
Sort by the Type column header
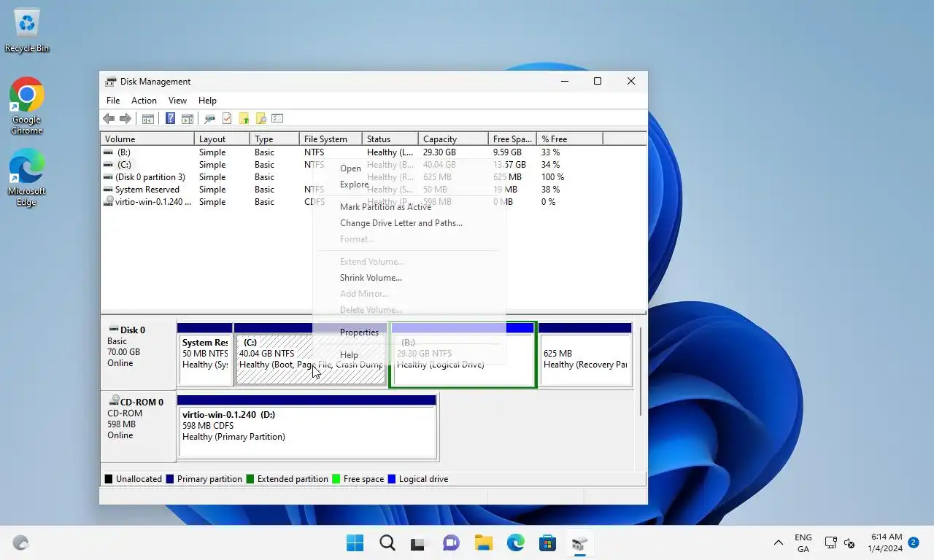click(x=274, y=139)
